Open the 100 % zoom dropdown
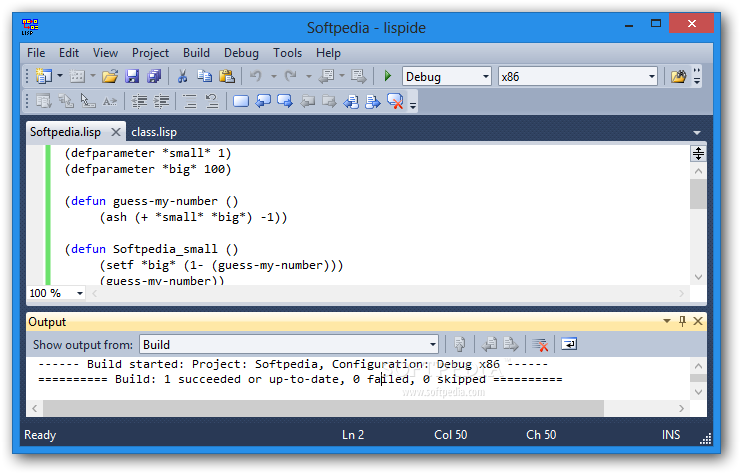The image size is (741, 474). click(80, 293)
